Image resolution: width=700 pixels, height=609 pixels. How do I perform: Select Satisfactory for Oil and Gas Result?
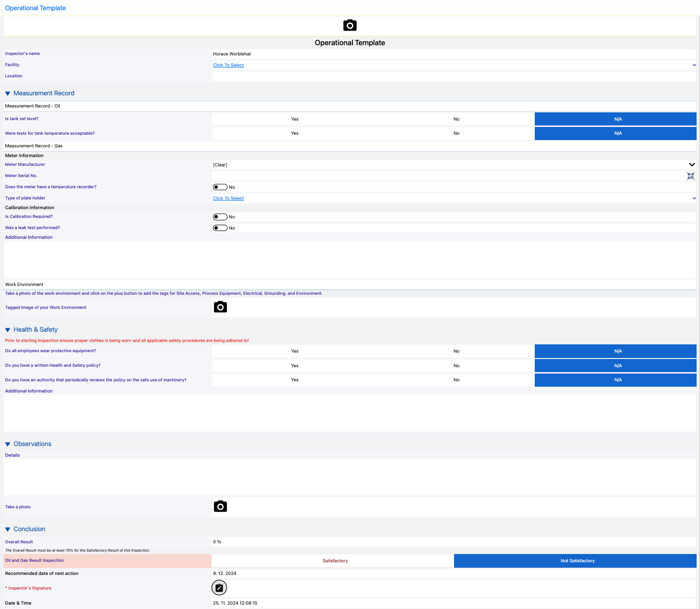tap(335, 561)
